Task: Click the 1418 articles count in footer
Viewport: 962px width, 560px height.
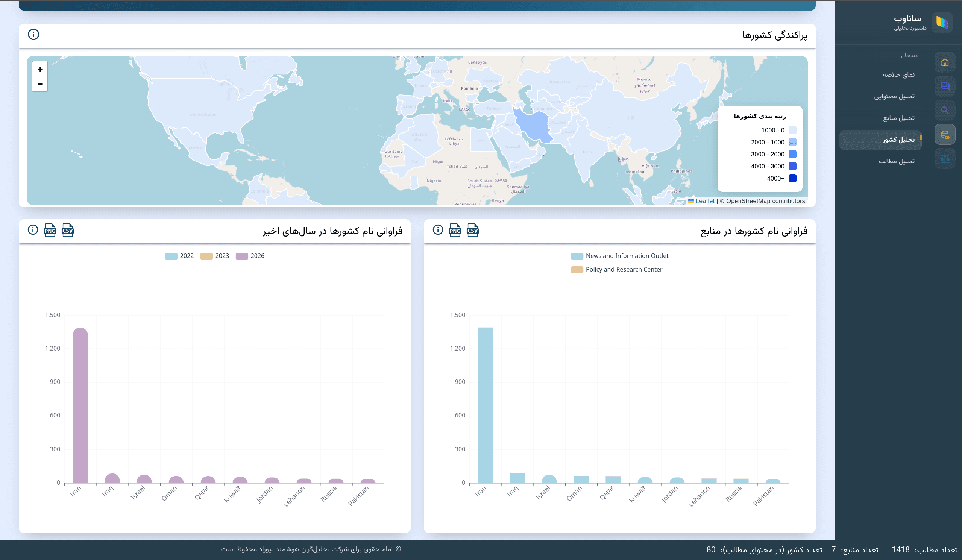Action: [901, 550]
